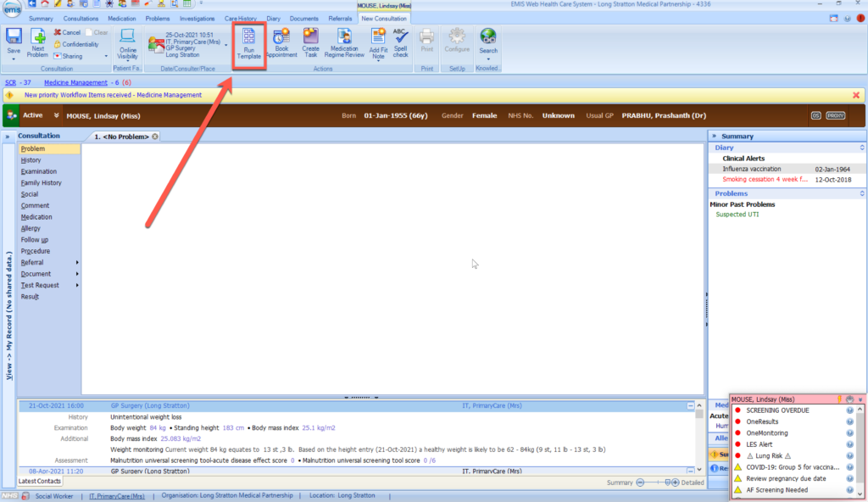
Task: Open the Documents tab
Action: coord(304,19)
